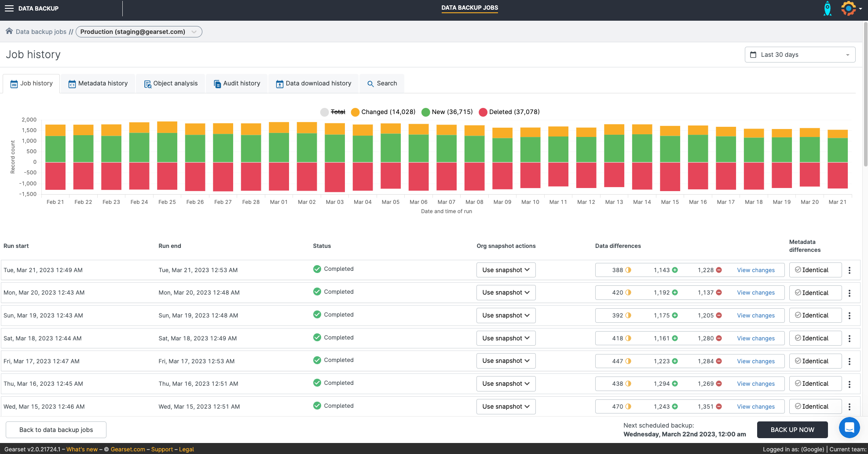Click the home icon in breadcrumb
The height and width of the screenshot is (454, 868).
[x=9, y=31]
